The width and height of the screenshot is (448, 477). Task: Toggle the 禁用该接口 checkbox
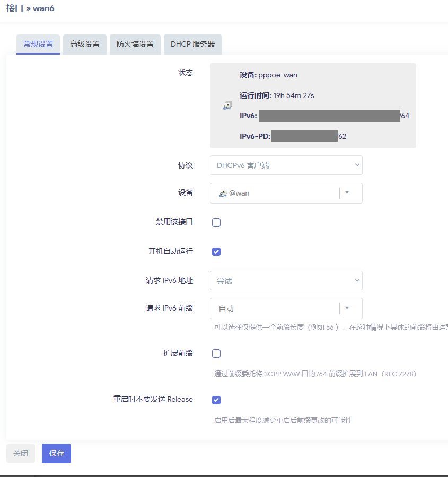point(216,223)
